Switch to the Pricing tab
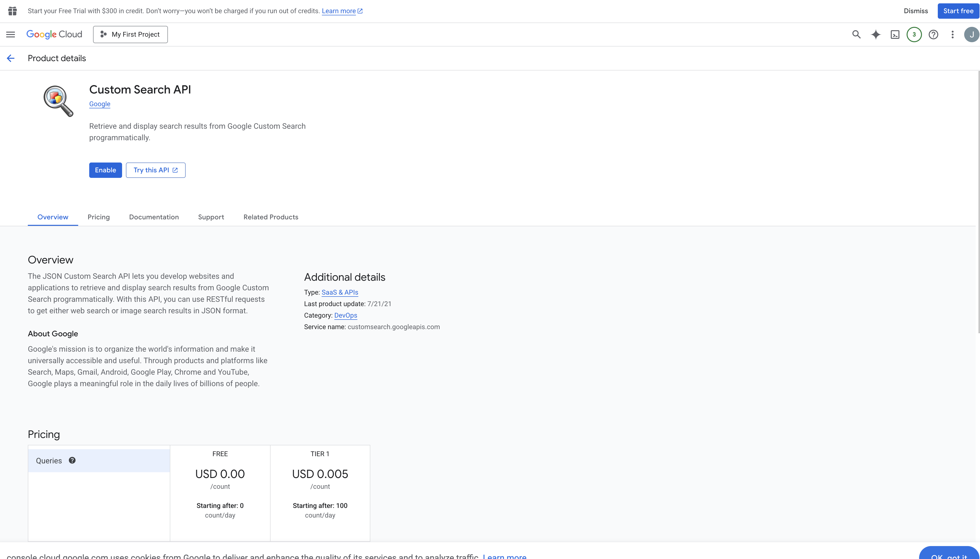The width and height of the screenshot is (980, 559). pos(99,217)
